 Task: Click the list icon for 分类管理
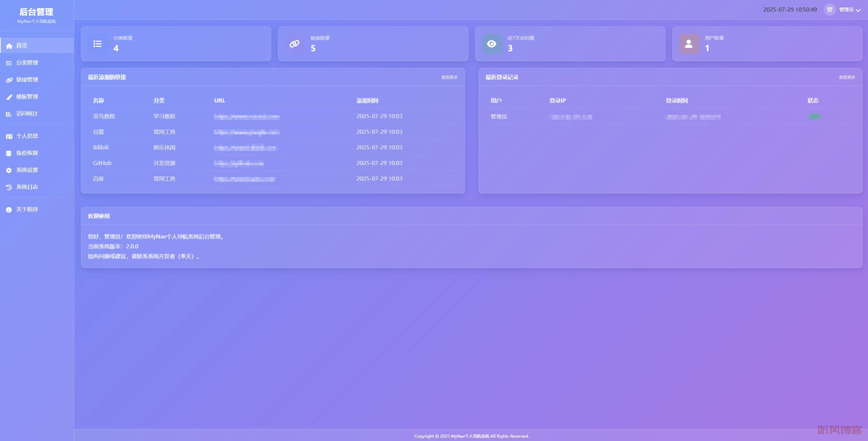click(x=9, y=63)
